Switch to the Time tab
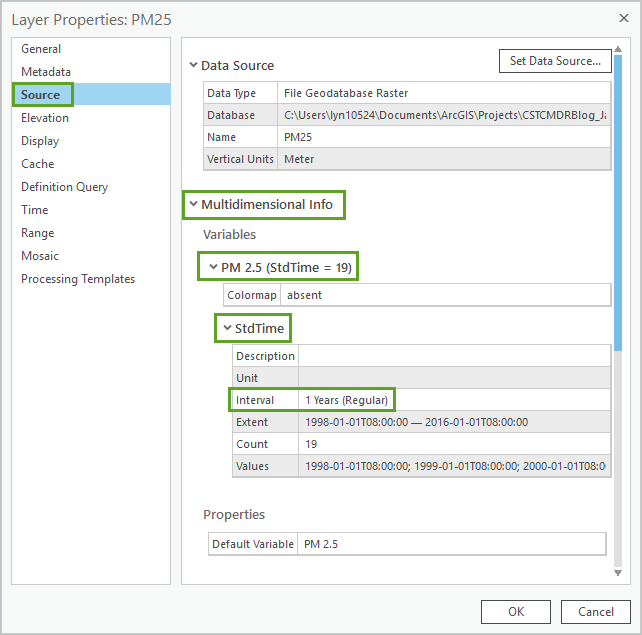 (x=35, y=210)
